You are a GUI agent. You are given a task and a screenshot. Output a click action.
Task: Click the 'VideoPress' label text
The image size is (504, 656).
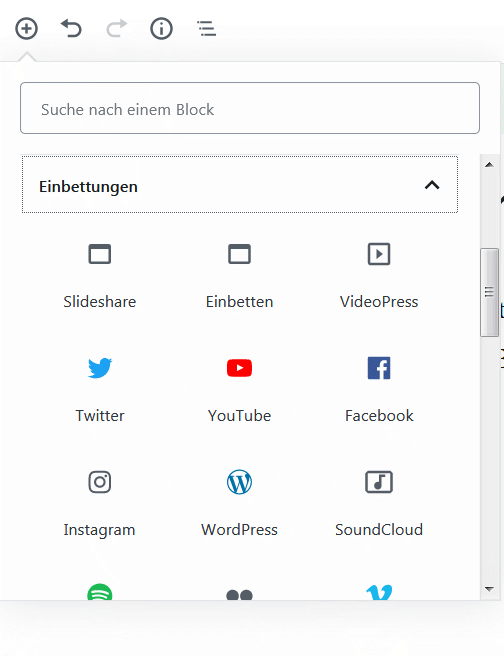[379, 302]
